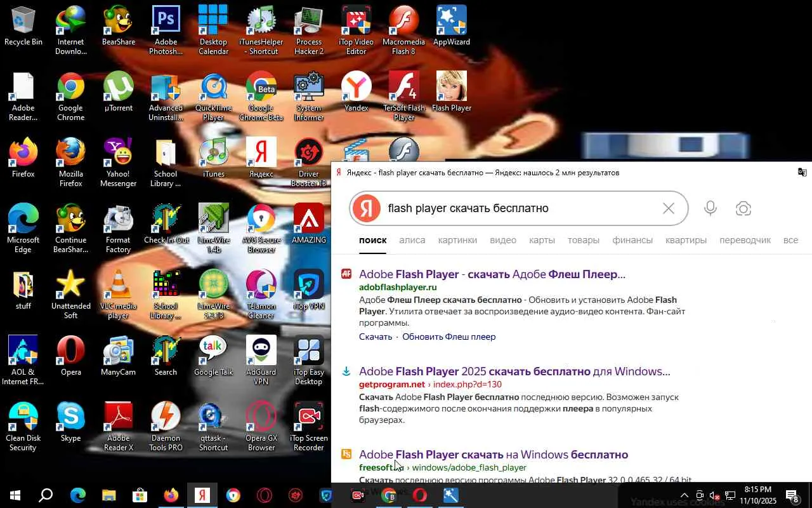Open the Recycle Bin desktop icon
The image size is (812, 508).
pyautogui.click(x=23, y=27)
